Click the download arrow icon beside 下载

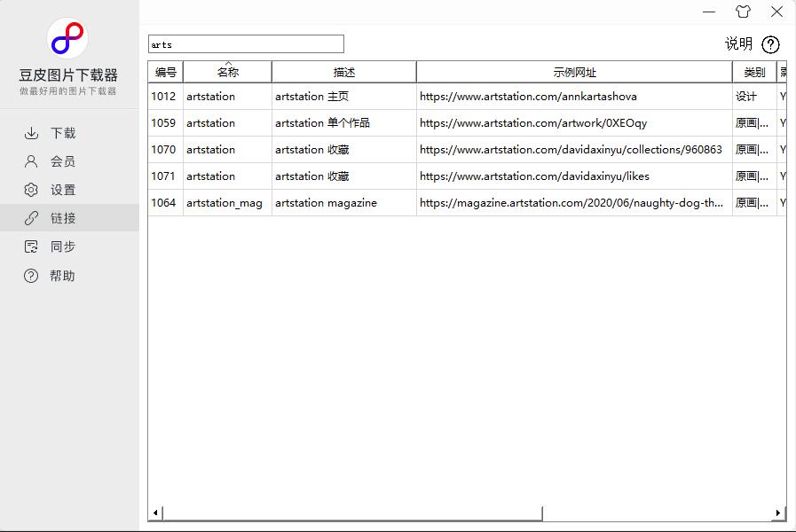(31, 133)
